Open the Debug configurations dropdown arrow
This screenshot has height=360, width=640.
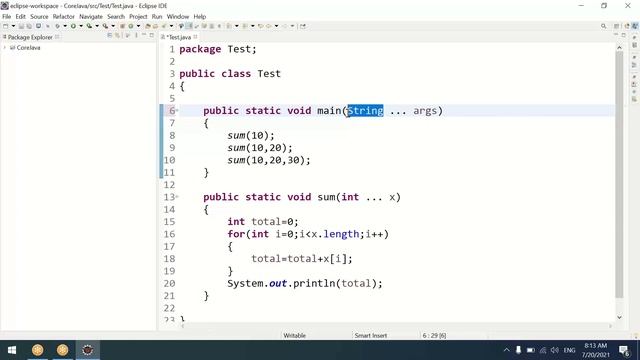click(65, 26)
